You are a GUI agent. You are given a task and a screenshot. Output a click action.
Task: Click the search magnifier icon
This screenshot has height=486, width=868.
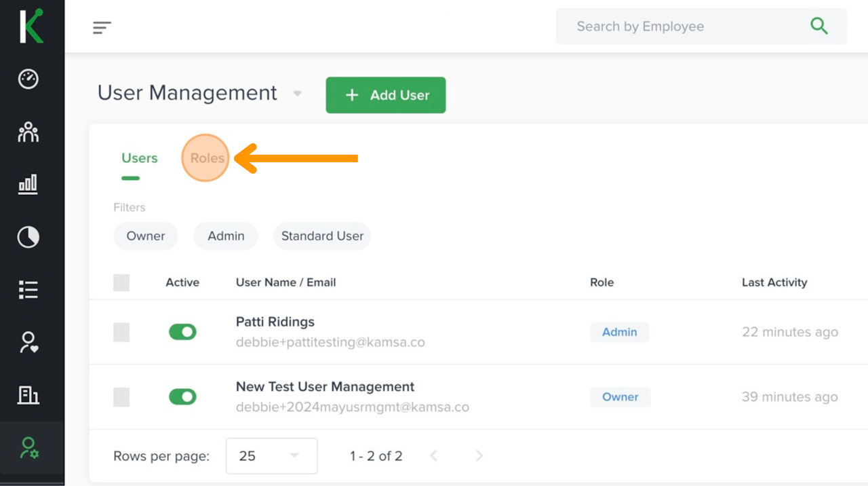(819, 26)
